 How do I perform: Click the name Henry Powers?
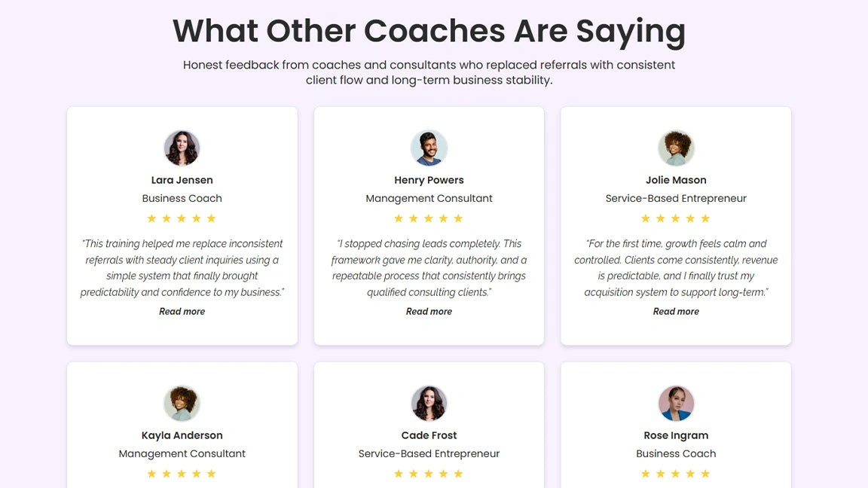click(429, 180)
